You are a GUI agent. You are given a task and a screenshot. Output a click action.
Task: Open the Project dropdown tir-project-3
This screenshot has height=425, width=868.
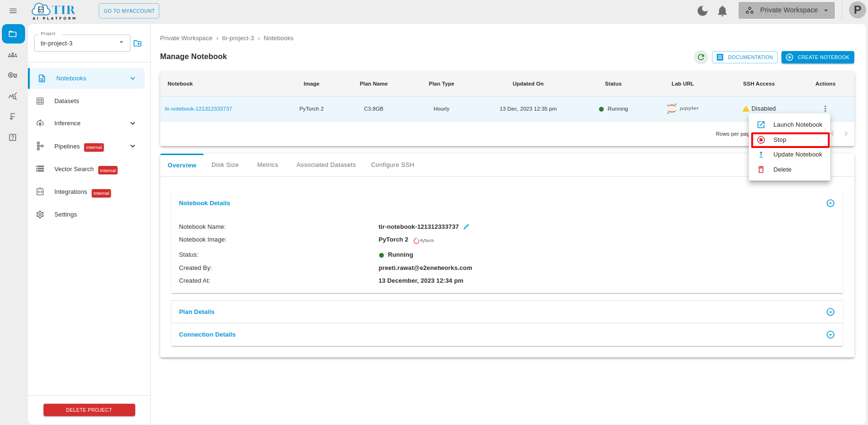[x=82, y=43]
